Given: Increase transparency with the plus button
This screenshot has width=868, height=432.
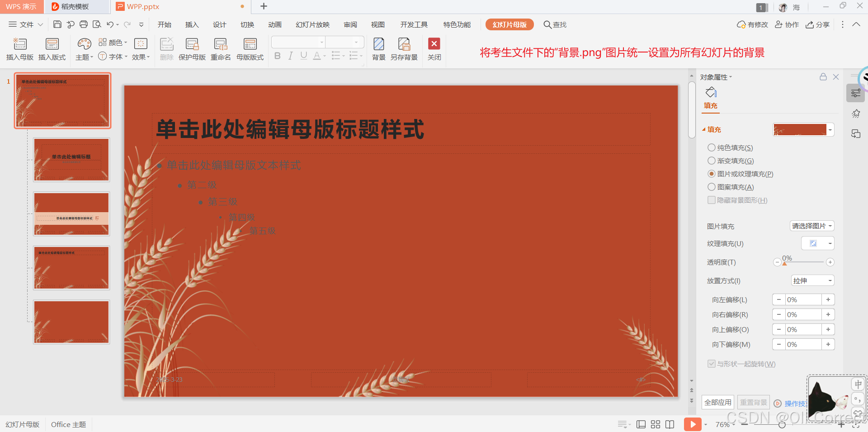Looking at the screenshot, I should (830, 262).
